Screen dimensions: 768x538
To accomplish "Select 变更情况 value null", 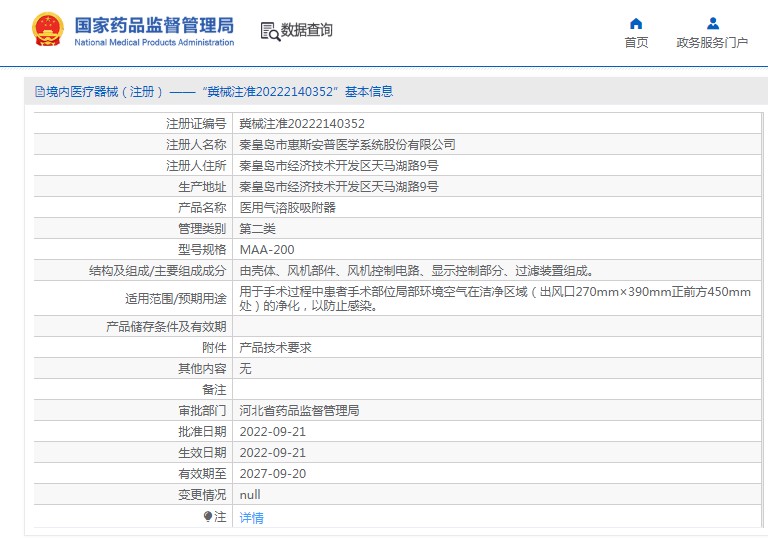I will point(250,495).
